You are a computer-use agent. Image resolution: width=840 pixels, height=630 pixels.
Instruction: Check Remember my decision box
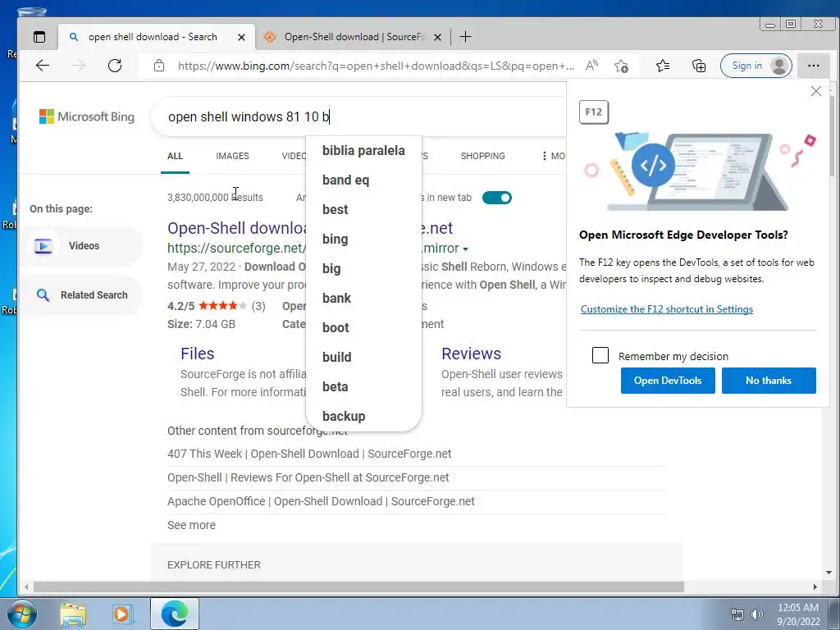(600, 355)
